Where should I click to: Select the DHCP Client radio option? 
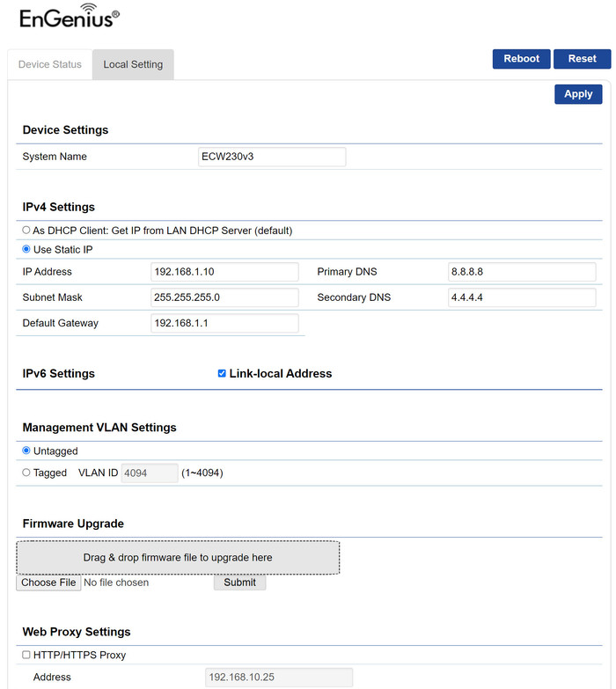coord(26,231)
